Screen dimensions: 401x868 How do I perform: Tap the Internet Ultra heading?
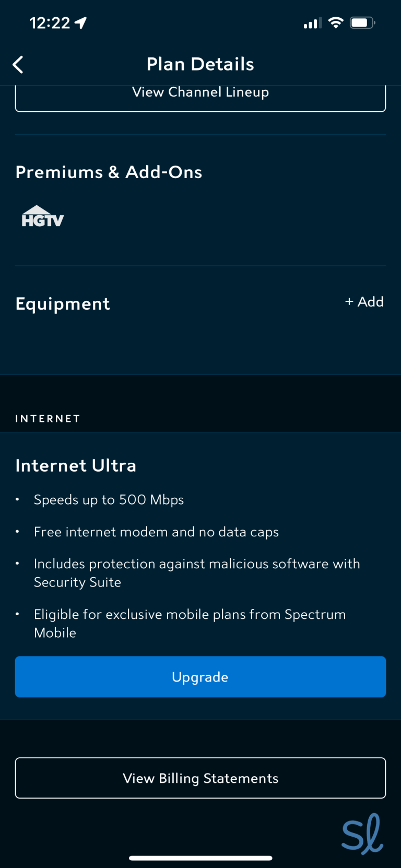[x=76, y=465]
